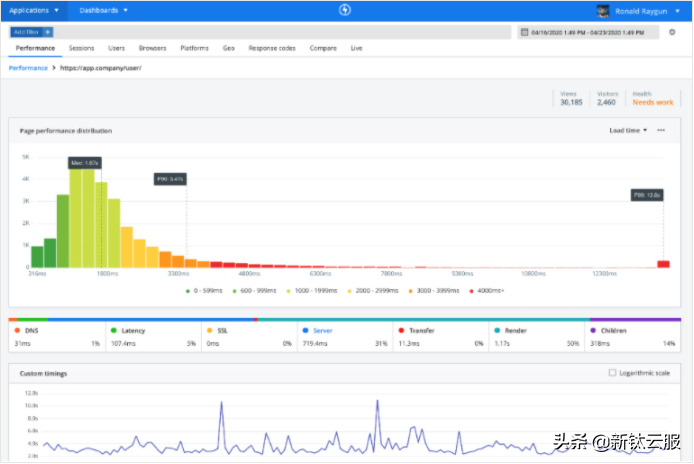Image resolution: width=694 pixels, height=464 pixels.
Task: Enable the Logarithmic scale checkbox
Action: [x=612, y=373]
